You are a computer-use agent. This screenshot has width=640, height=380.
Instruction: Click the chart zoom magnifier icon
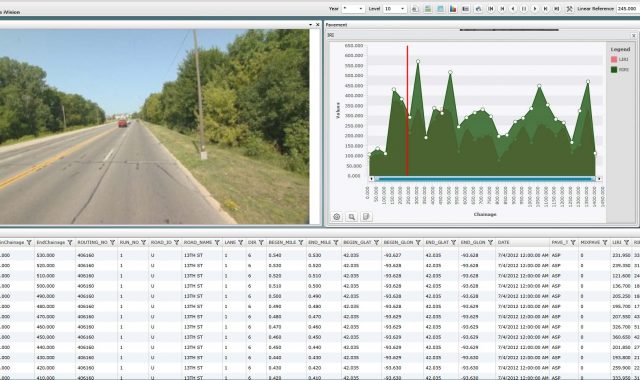click(351, 217)
